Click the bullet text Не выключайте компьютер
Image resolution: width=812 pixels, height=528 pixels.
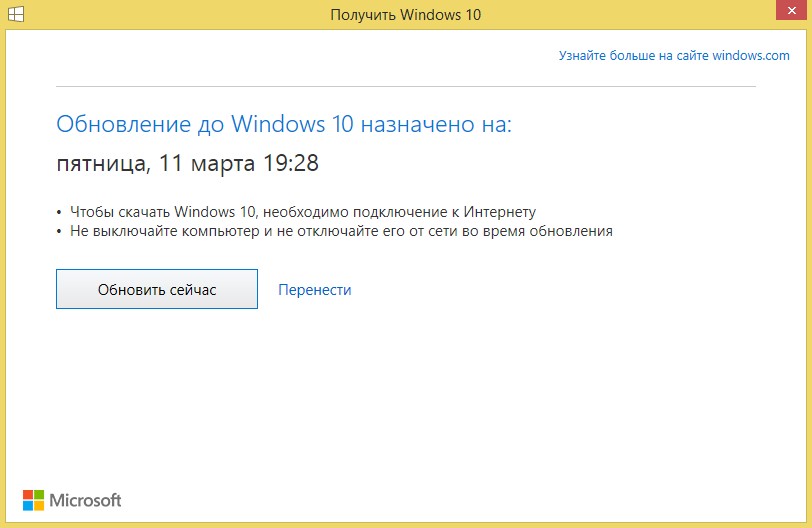[340, 231]
